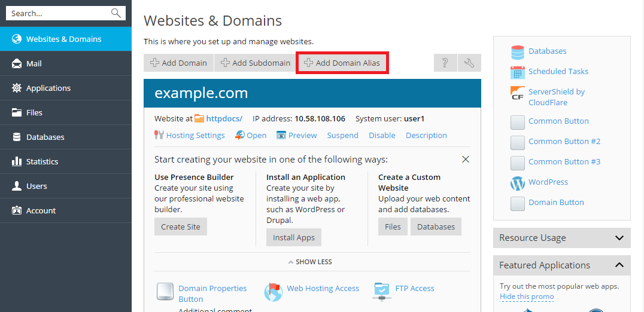Image resolution: width=644 pixels, height=312 pixels.
Task: Click the search magnifier icon
Action: click(x=116, y=13)
